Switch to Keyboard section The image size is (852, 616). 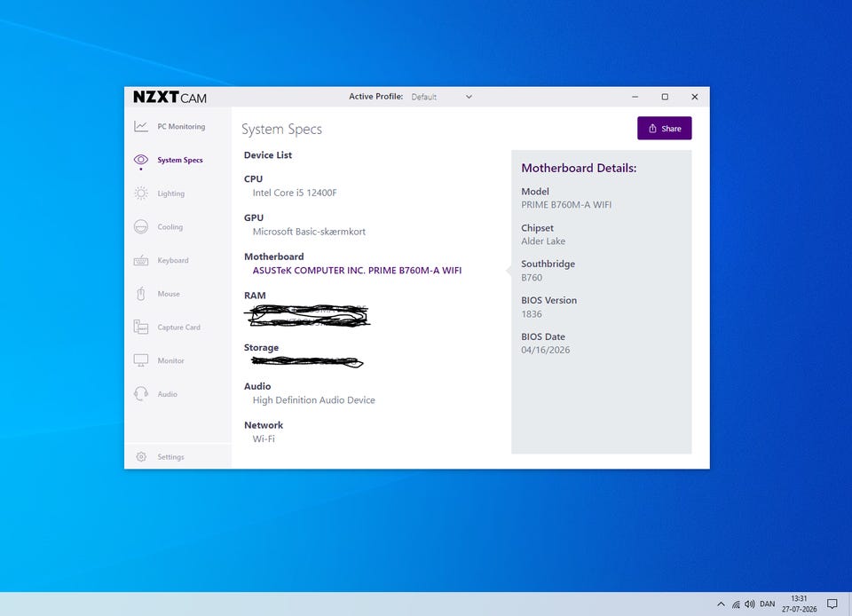tap(173, 260)
